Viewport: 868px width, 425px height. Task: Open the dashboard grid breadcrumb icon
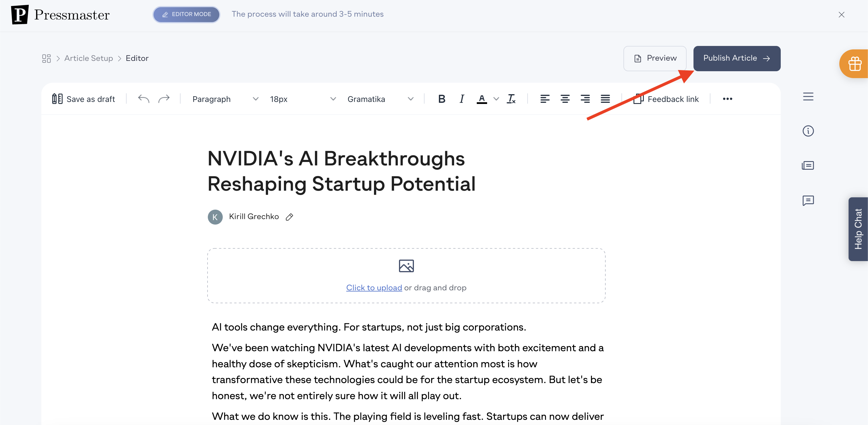click(46, 58)
